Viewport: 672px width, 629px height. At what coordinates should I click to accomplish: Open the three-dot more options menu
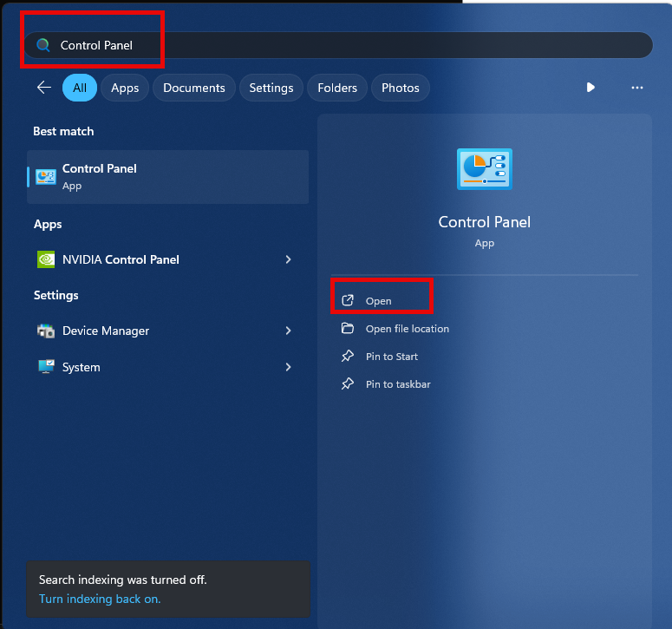637,88
